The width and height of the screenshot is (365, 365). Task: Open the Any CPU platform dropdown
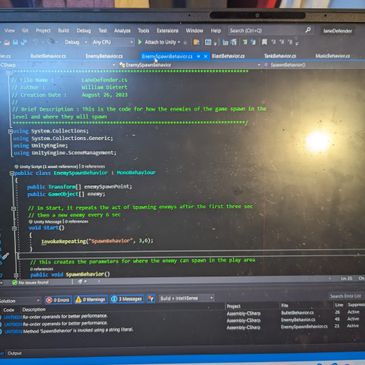112,42
